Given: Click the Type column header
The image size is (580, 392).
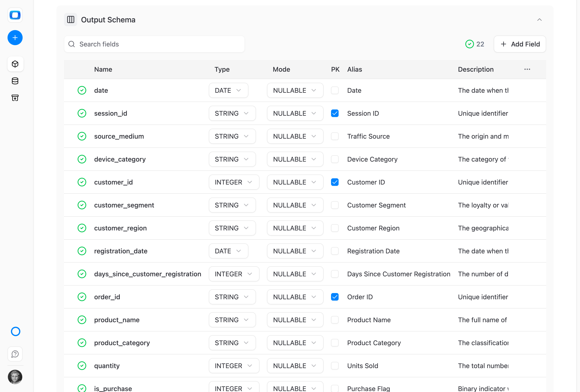Looking at the screenshot, I should point(222,69).
